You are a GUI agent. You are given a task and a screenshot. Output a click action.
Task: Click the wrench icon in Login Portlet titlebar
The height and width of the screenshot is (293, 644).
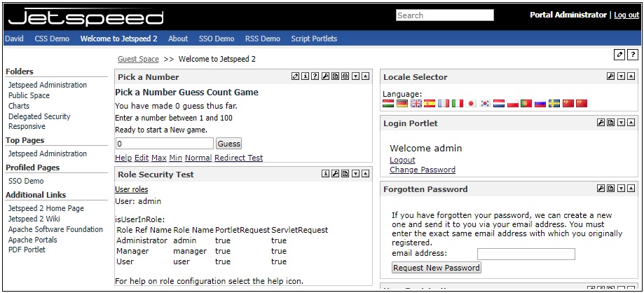(x=601, y=123)
